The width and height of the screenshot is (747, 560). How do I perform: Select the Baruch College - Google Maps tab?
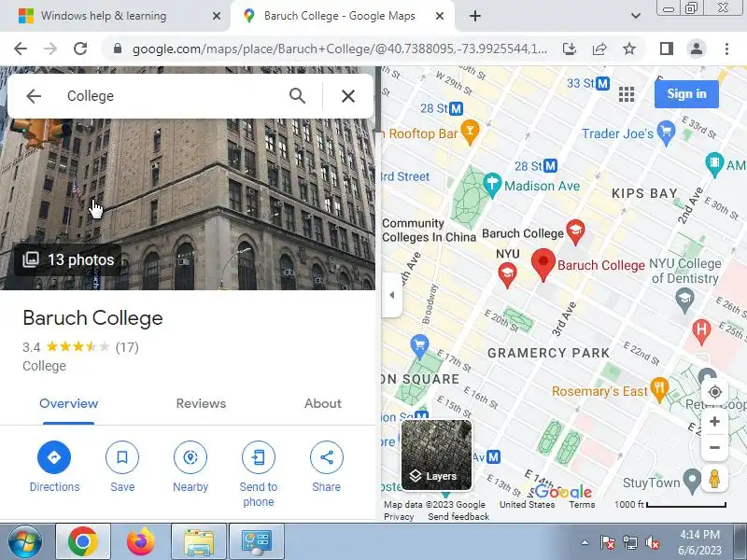[342, 16]
